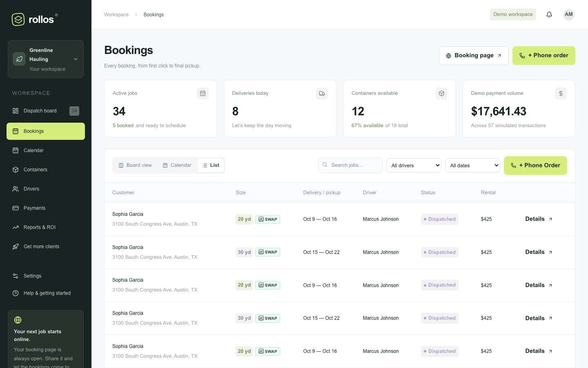Go to Bookings in sidebar

(46, 131)
